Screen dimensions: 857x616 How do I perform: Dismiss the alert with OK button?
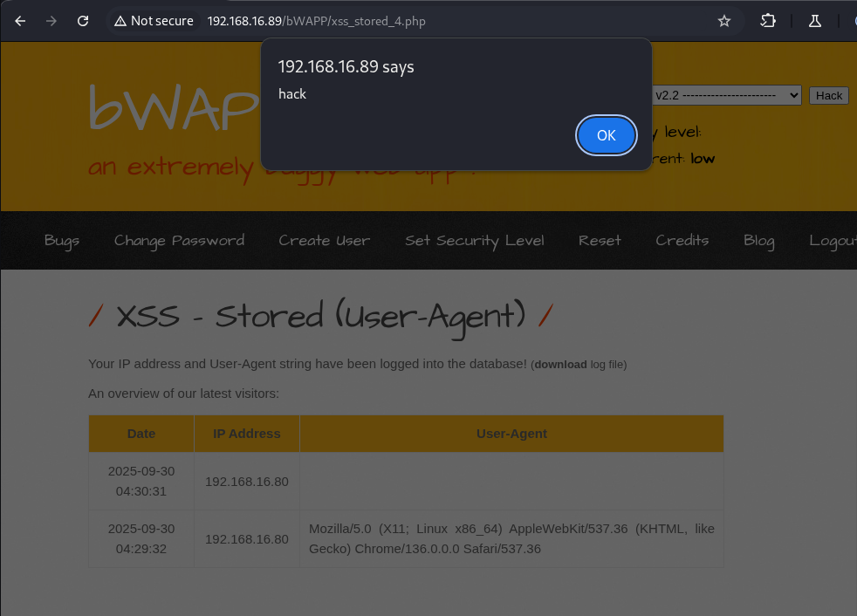[607, 135]
